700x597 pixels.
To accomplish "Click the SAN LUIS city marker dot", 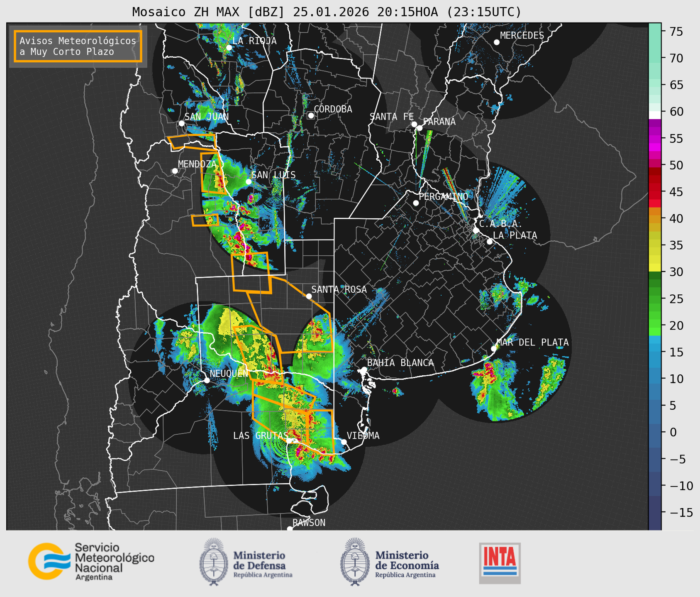I will (249, 181).
